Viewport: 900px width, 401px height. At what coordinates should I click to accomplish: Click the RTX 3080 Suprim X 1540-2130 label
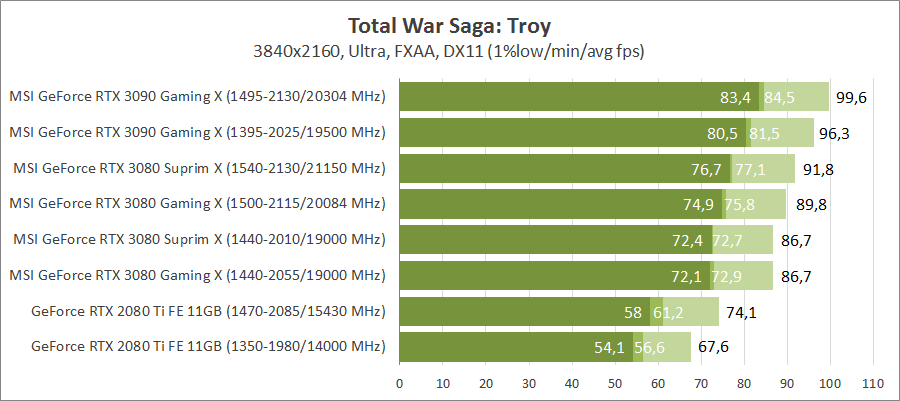click(197, 168)
